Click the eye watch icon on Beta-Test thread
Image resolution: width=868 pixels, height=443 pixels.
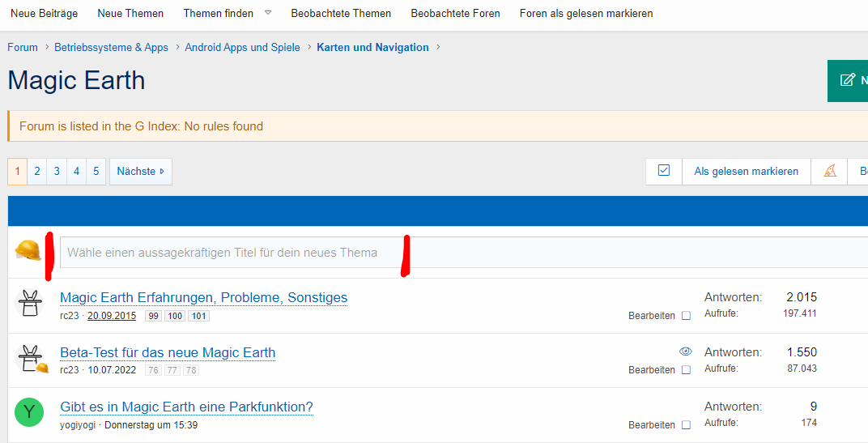click(685, 351)
